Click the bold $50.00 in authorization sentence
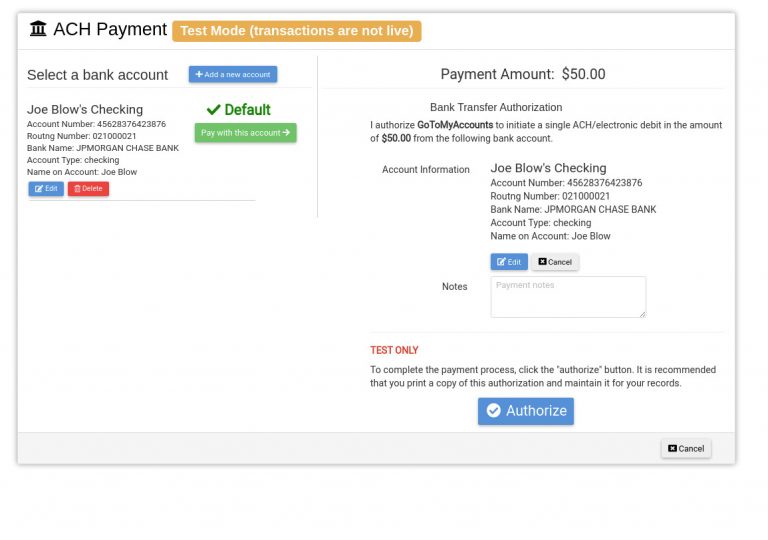768x540 pixels. [396, 138]
